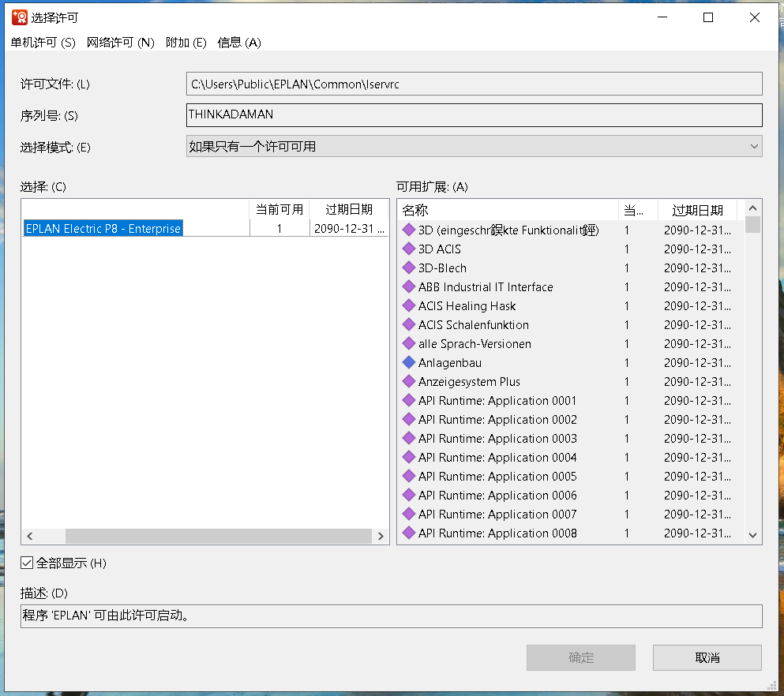Open the 附加 menu

(186, 43)
